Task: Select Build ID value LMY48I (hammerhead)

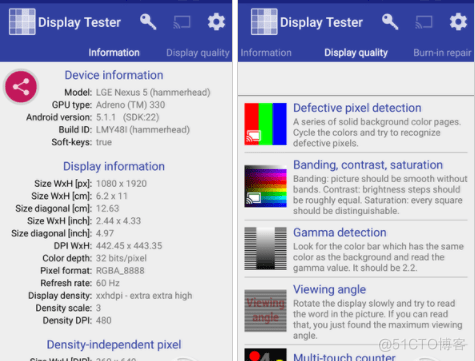Action: (x=143, y=130)
